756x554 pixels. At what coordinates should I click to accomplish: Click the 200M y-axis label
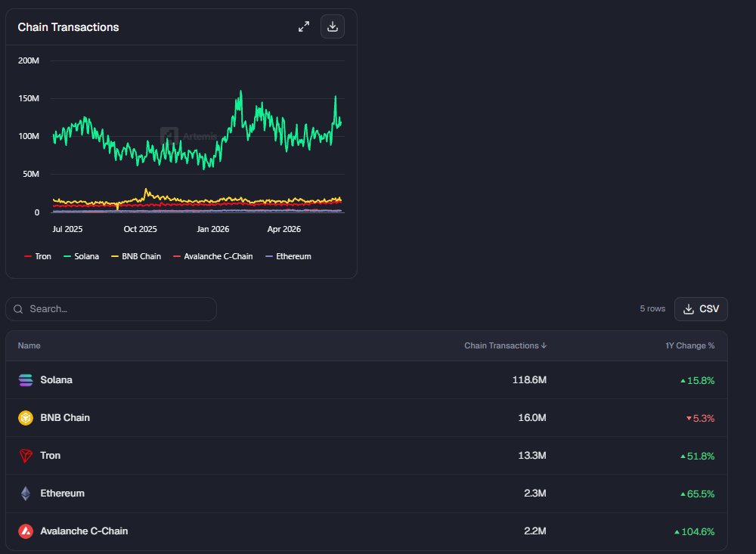click(x=29, y=60)
